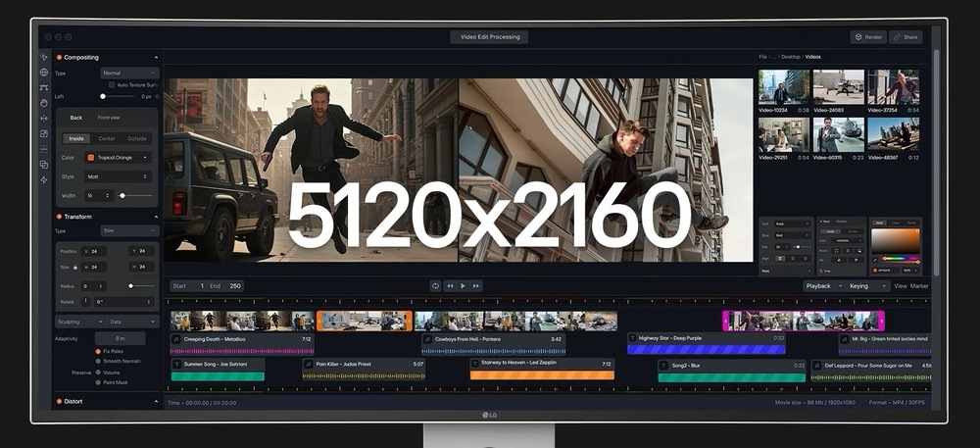Viewport: 980px width, 448px height.
Task: Click the loop playback icon
Action: click(x=436, y=285)
